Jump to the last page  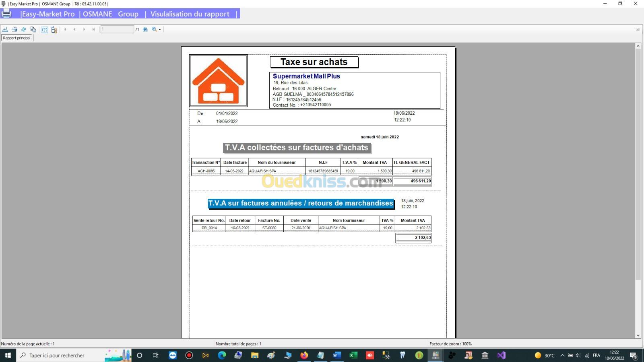point(94,29)
